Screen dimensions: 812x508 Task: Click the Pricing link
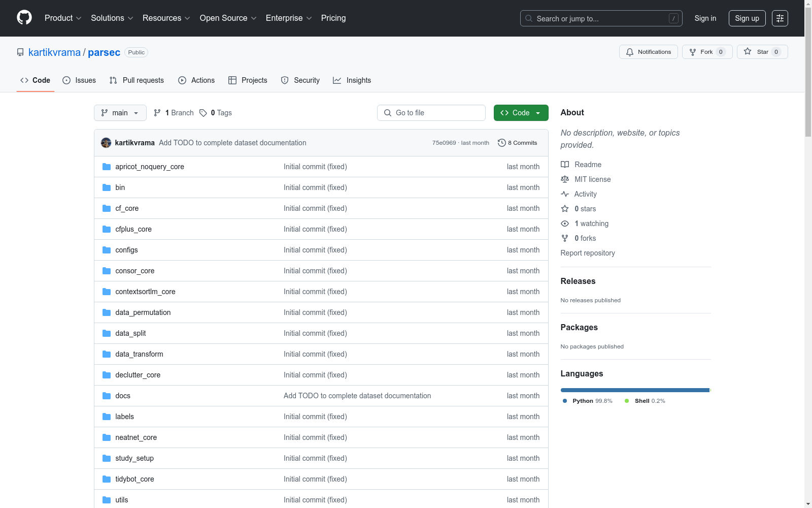(x=333, y=18)
